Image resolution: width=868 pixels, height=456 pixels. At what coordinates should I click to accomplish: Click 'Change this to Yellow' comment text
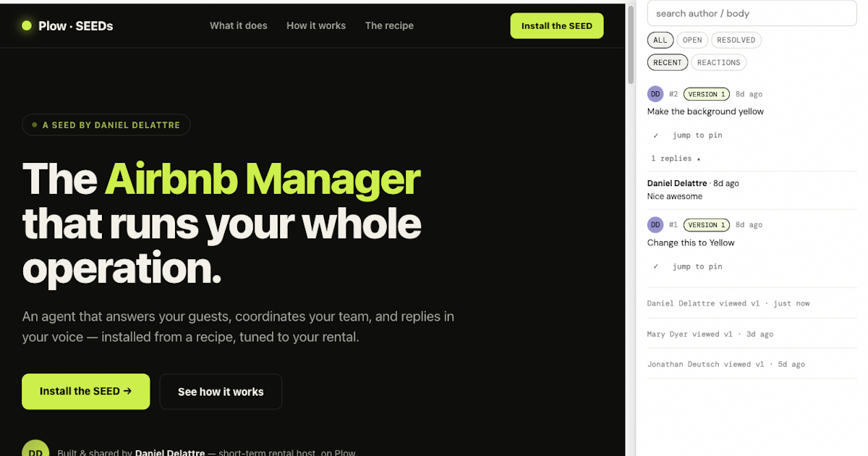tap(691, 243)
